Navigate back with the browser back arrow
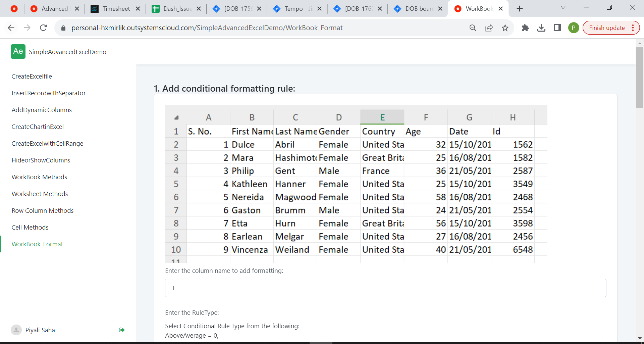Screen dimensions: 644x344 [x=11, y=28]
